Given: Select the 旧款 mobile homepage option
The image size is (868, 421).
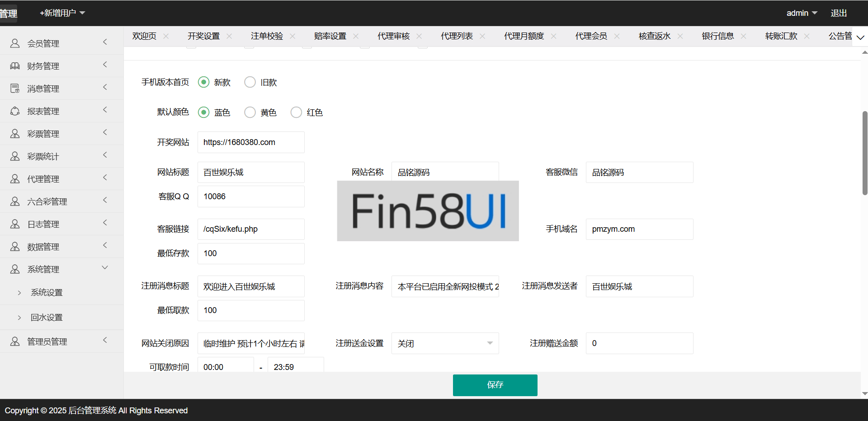Looking at the screenshot, I should (250, 82).
